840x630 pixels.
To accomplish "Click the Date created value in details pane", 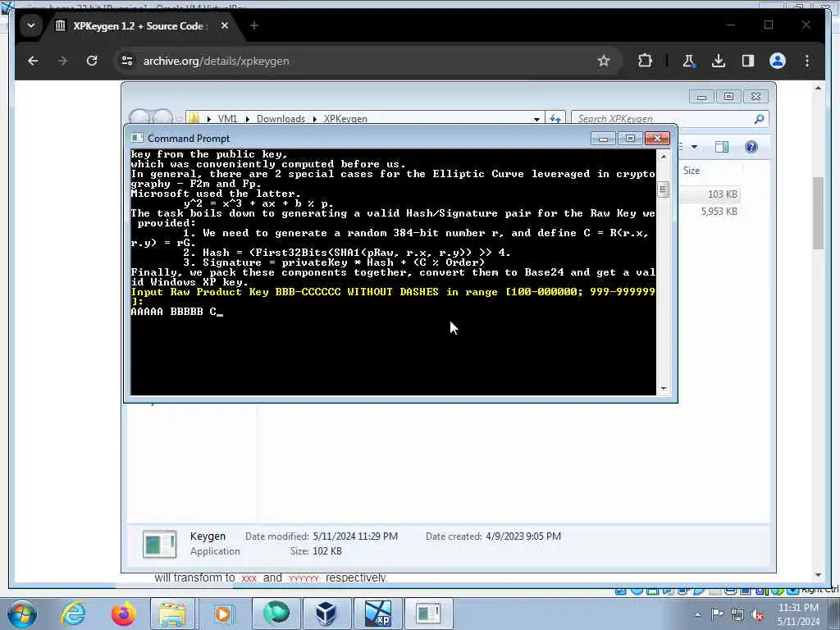I will pos(523,536).
